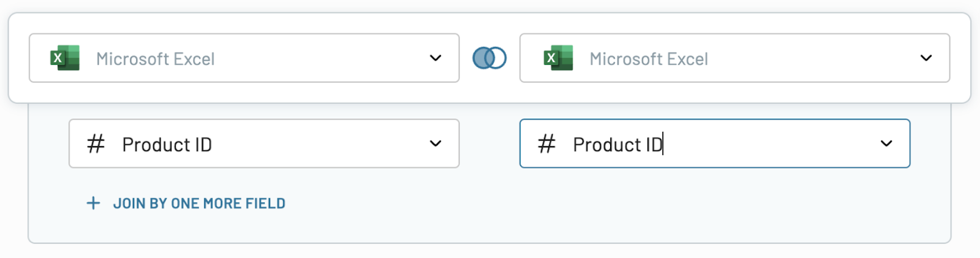The image size is (980, 258).
Task: Click the hash icon in right Product ID field
Action: 546,144
